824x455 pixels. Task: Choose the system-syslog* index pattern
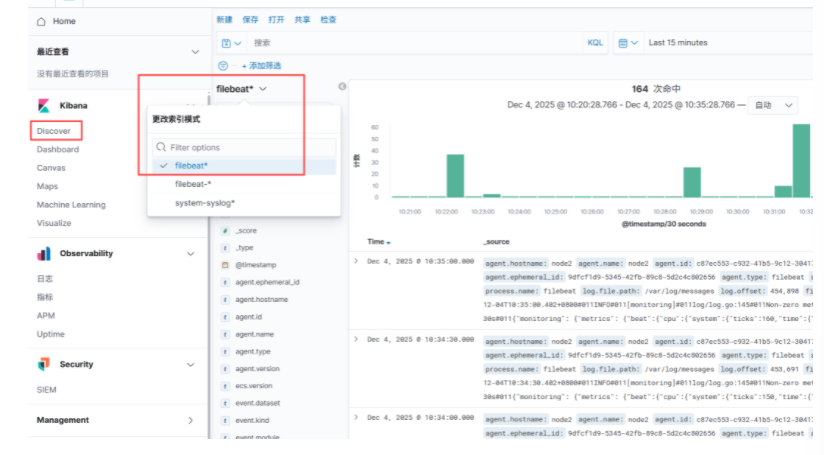click(x=204, y=203)
